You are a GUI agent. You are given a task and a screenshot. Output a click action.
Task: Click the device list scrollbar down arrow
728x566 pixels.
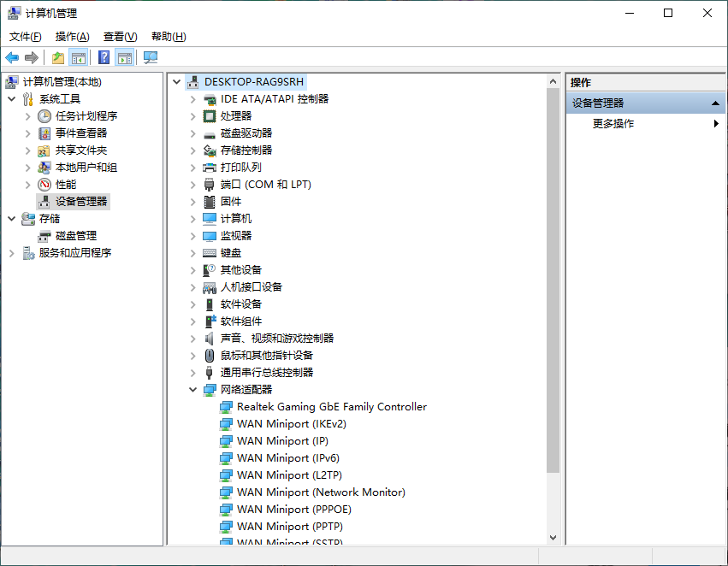(x=553, y=538)
